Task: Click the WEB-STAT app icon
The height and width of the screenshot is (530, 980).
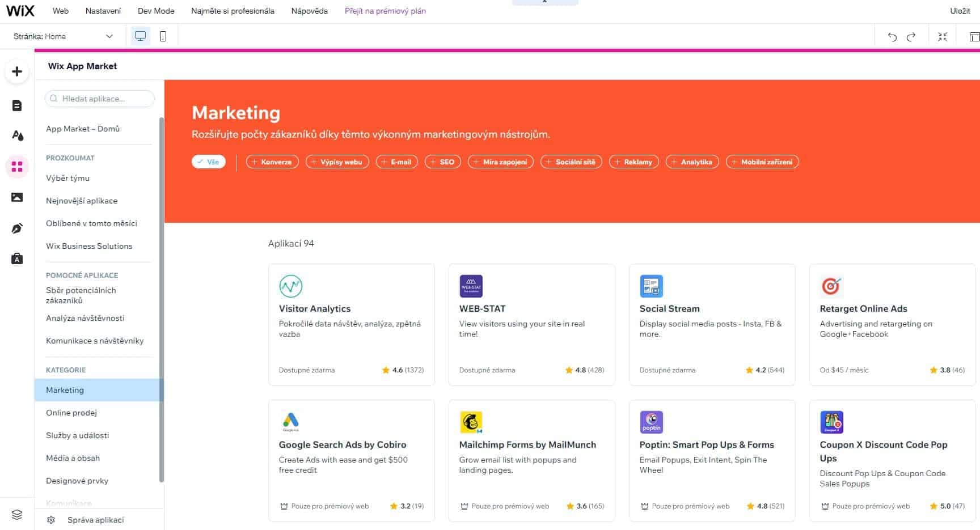Action: (x=471, y=286)
